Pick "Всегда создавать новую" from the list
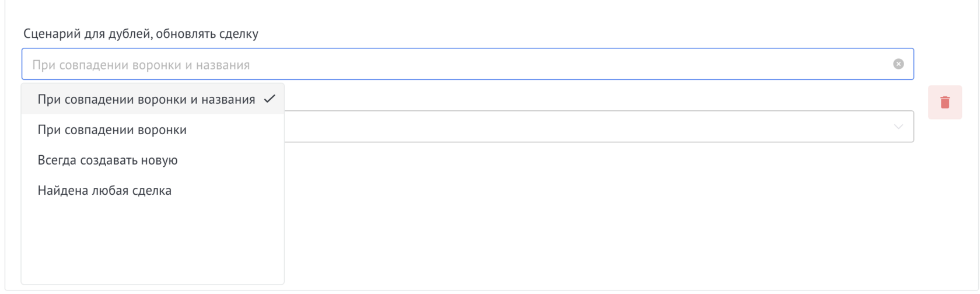Viewport: 980px width, 294px height. [x=107, y=160]
